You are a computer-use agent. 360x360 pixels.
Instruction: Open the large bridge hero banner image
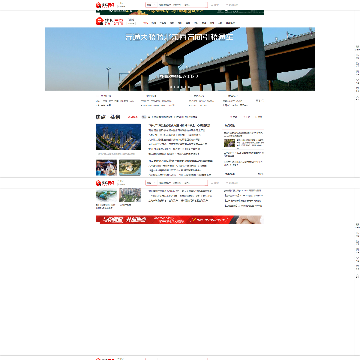[180, 59]
